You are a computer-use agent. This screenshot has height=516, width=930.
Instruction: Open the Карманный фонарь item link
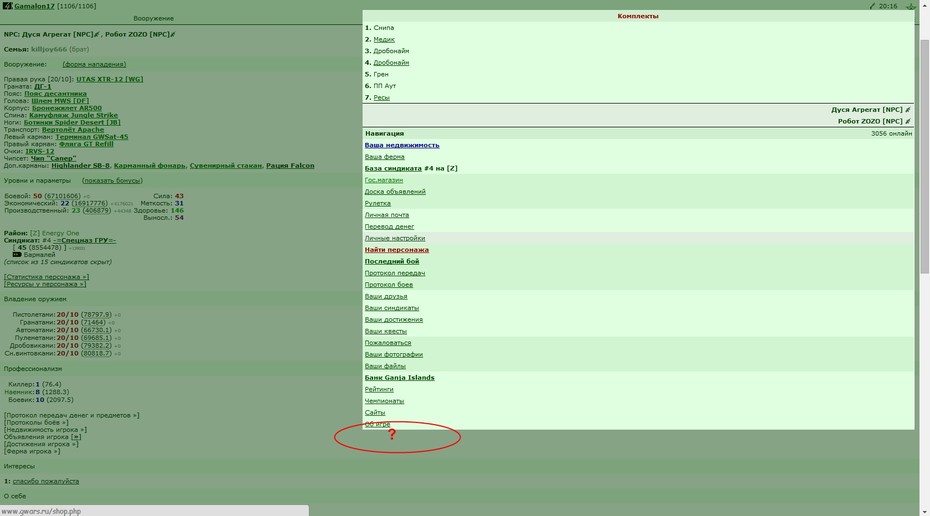(x=149, y=165)
